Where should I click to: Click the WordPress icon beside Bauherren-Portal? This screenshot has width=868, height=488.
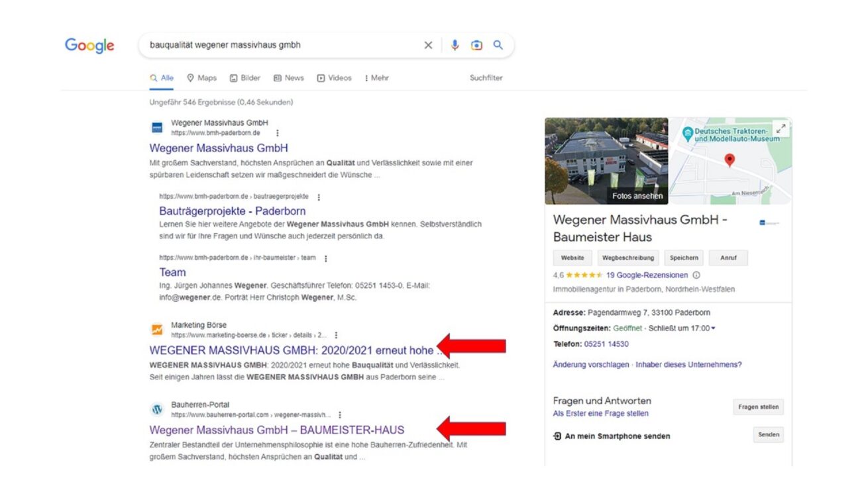[156, 405]
